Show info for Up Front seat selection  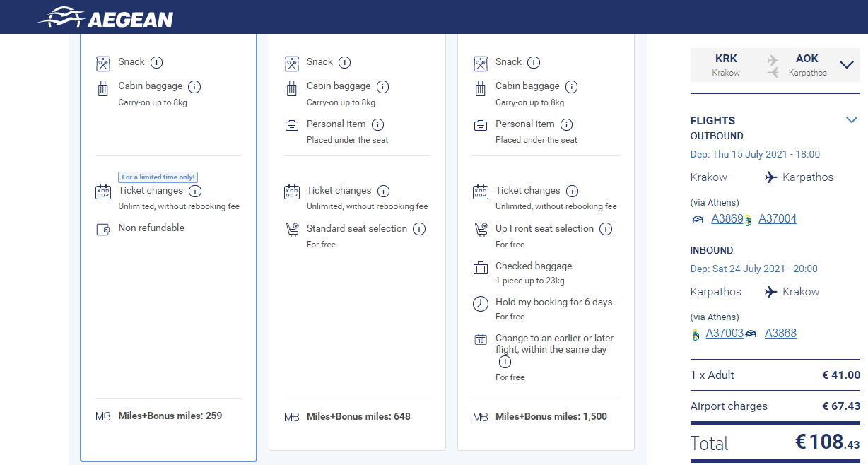pos(606,229)
